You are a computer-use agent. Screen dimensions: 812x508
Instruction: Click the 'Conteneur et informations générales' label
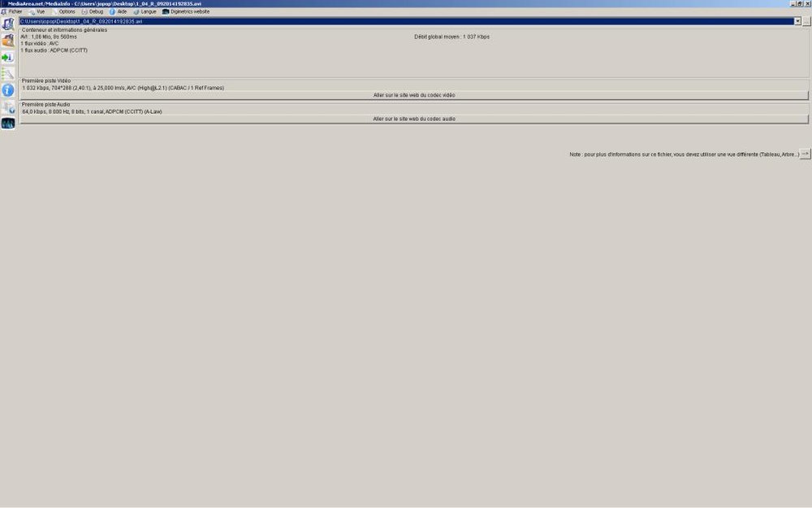[x=64, y=30]
